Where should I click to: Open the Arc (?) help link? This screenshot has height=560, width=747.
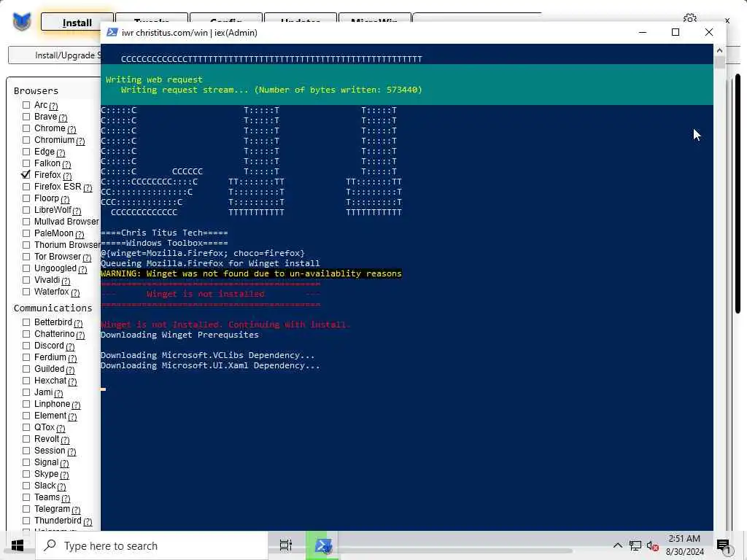click(53, 106)
